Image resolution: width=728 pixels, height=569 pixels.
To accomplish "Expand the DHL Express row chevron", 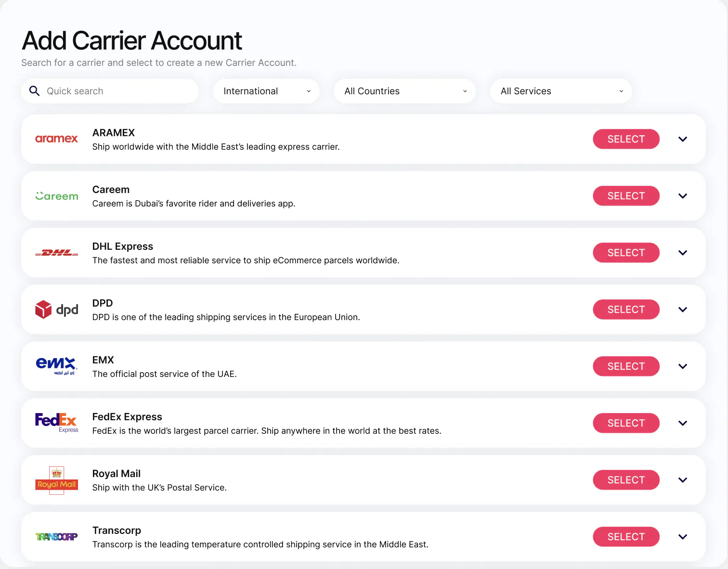I will [x=682, y=253].
